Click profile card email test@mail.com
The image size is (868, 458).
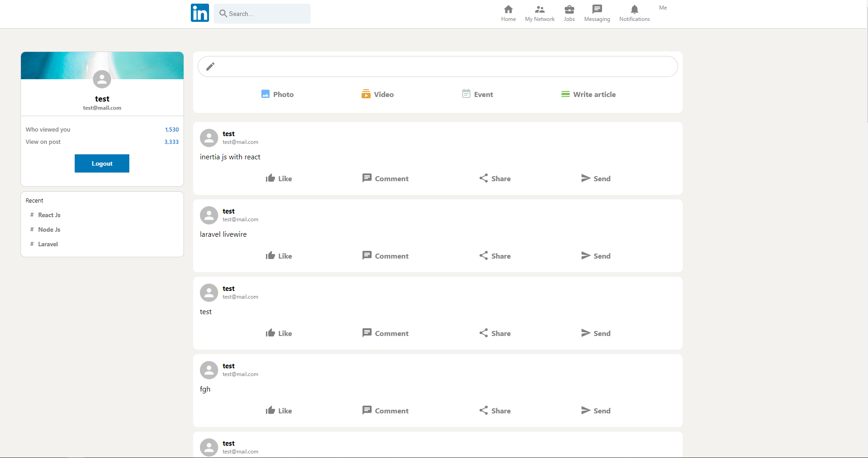coord(102,108)
